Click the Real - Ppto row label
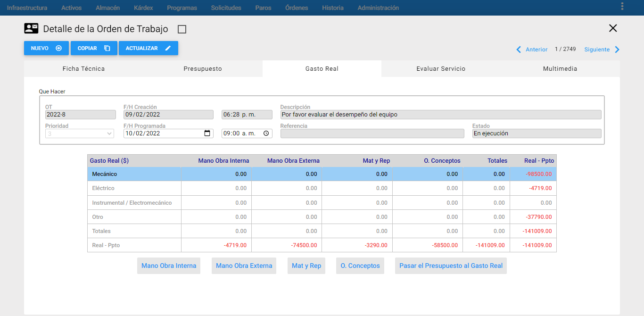Image resolution: width=644 pixels, height=316 pixels. coord(105,245)
